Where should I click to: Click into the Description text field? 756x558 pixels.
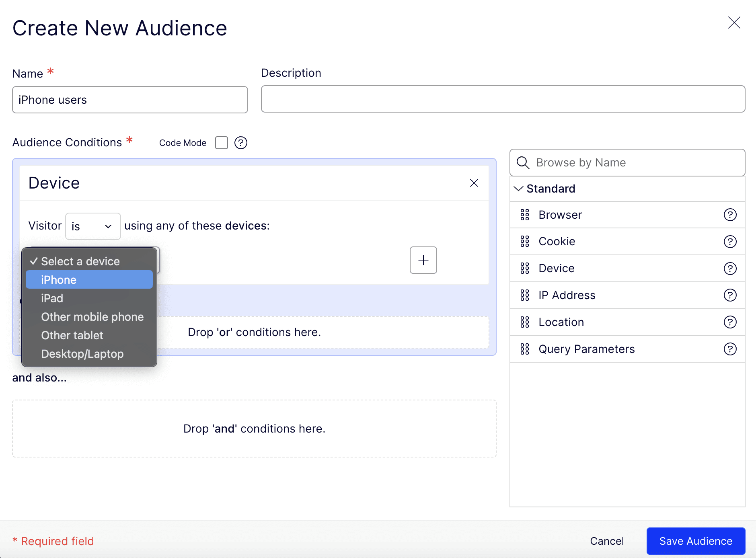click(x=503, y=99)
